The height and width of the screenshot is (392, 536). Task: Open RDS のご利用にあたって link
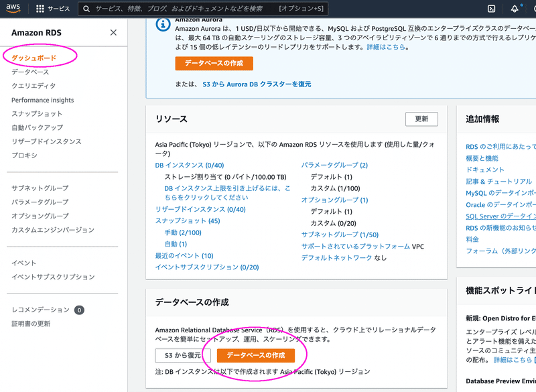click(x=500, y=147)
